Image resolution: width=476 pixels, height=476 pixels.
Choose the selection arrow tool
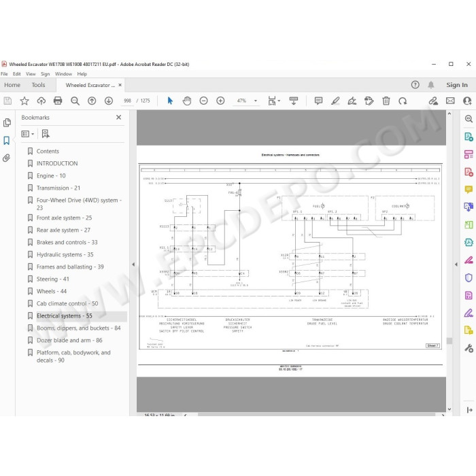click(x=170, y=101)
